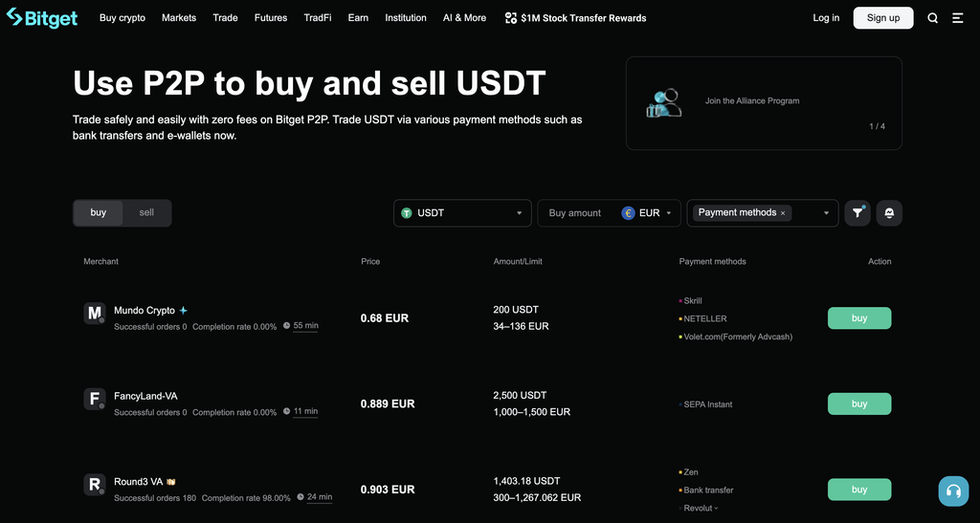Viewport: 980px width, 523px height.
Task: Open Mundo Crypto merchant profile
Action: pyautogui.click(x=145, y=310)
